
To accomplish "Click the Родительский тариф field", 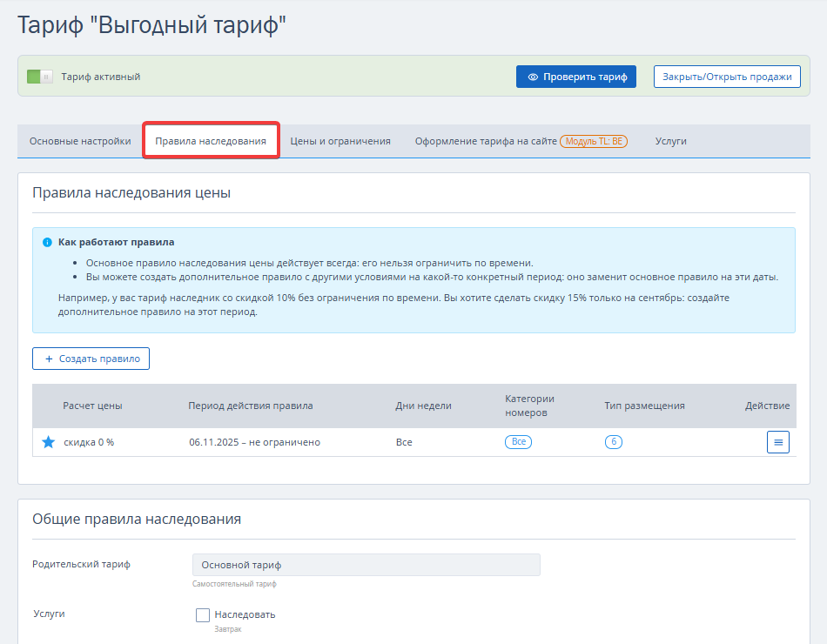I will pyautogui.click(x=366, y=565).
